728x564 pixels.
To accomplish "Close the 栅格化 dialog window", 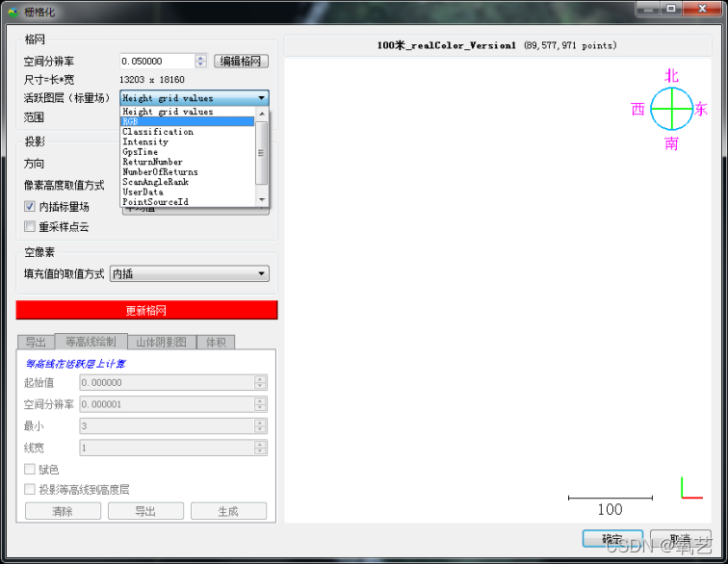I will [702, 9].
